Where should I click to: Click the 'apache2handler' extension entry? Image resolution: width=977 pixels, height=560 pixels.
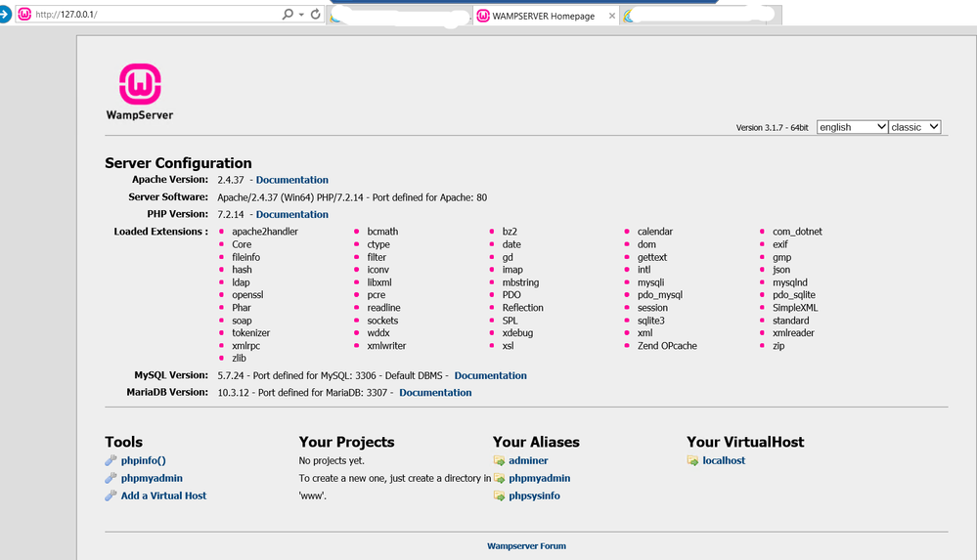[265, 231]
